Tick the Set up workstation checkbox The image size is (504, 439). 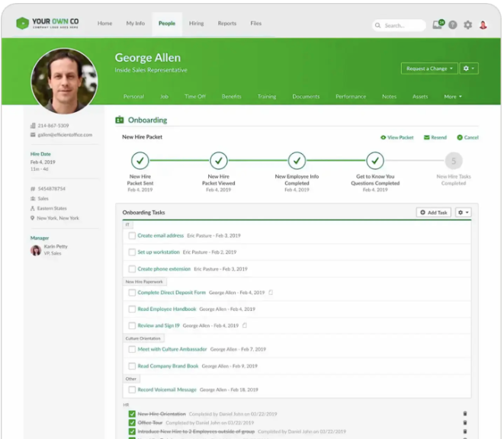pos(132,252)
